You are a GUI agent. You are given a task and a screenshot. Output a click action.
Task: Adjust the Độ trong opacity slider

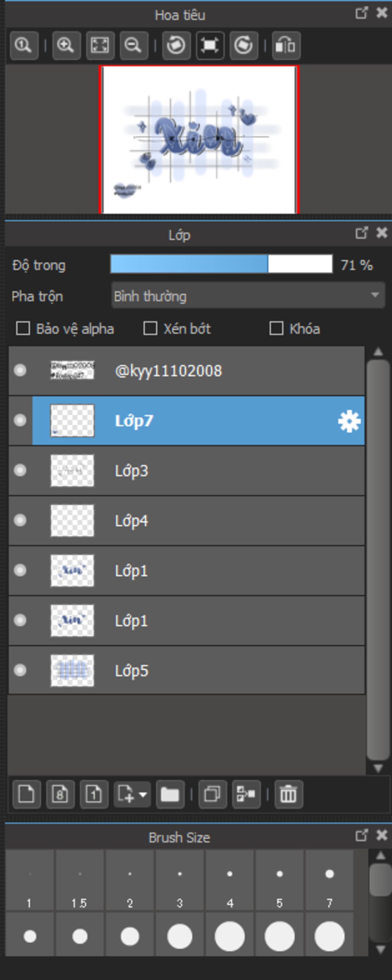point(221,264)
